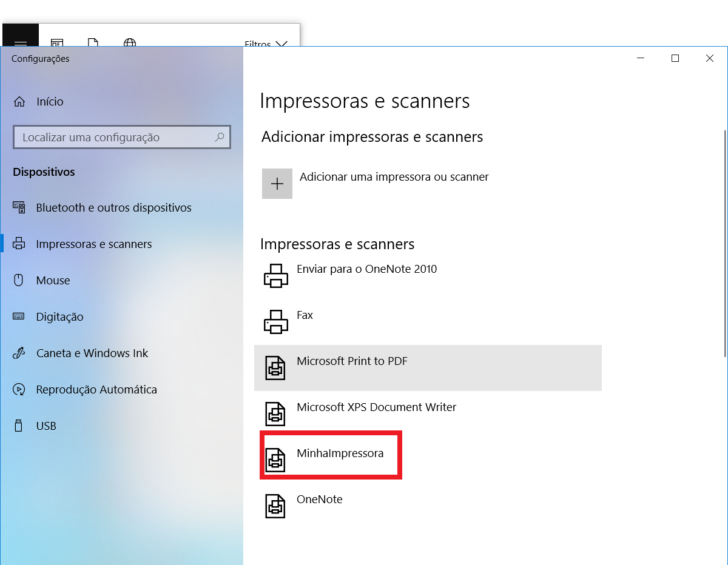
Task: Click the Microsoft XPS Document Writer icon
Action: coord(276,414)
